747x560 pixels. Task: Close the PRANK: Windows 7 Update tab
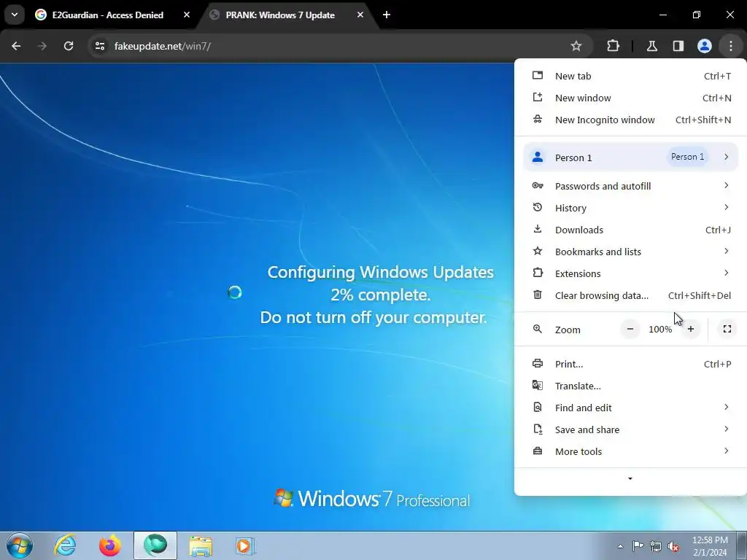tap(360, 15)
